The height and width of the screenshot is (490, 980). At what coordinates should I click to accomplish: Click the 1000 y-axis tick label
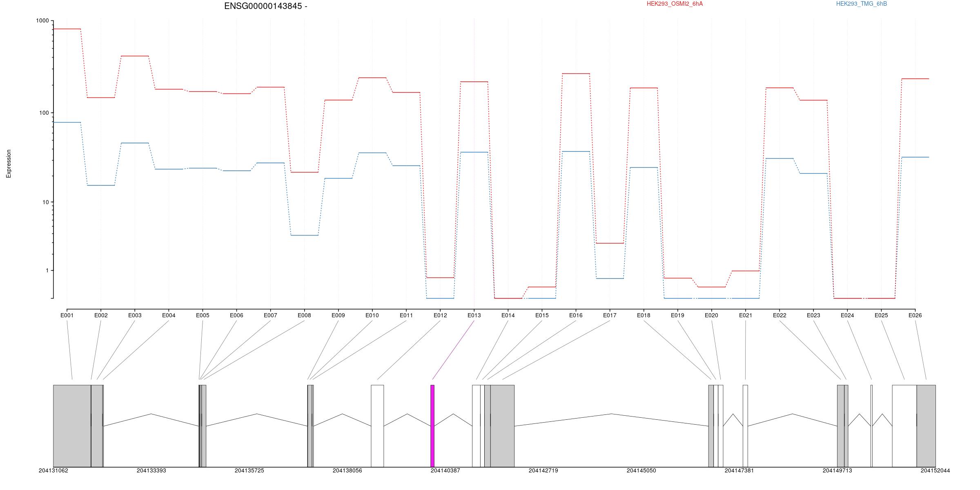tap(42, 21)
